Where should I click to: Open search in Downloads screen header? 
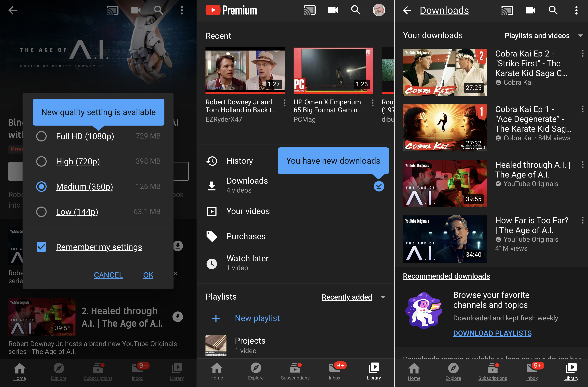[553, 10]
